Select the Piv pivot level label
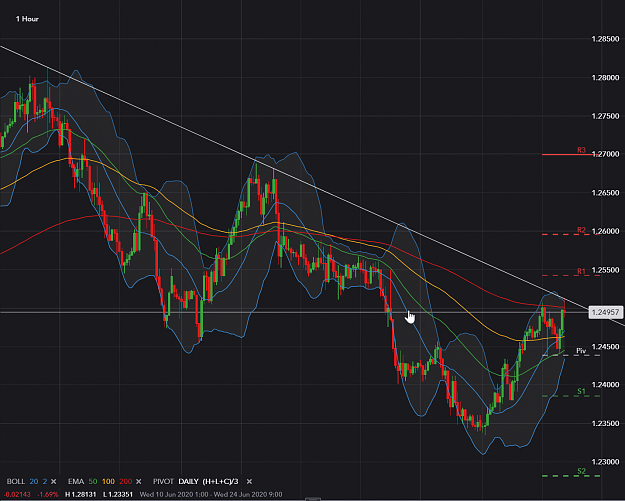The width and height of the screenshot is (625, 501). [x=581, y=351]
